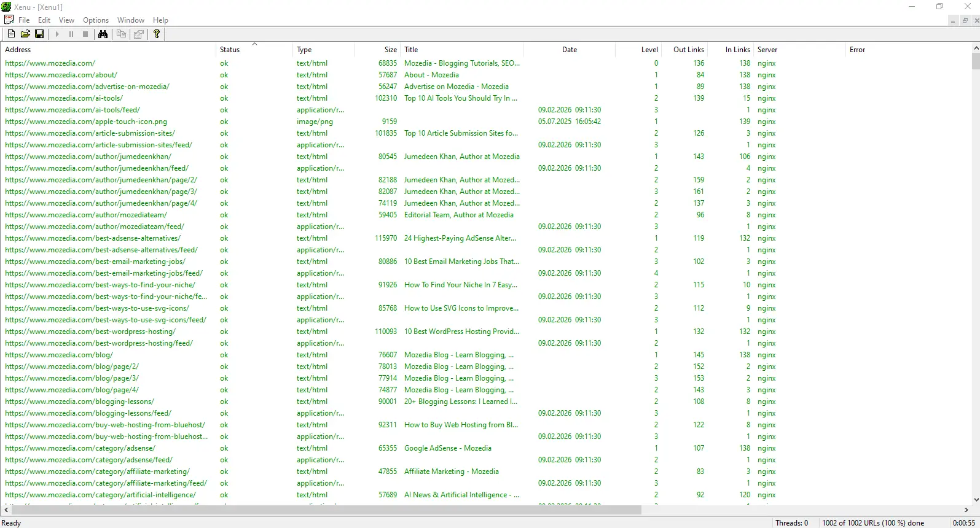Select the author/jumedeenkhan/page/3/ address
Image resolution: width=980 pixels, height=528 pixels.
pyautogui.click(x=101, y=192)
